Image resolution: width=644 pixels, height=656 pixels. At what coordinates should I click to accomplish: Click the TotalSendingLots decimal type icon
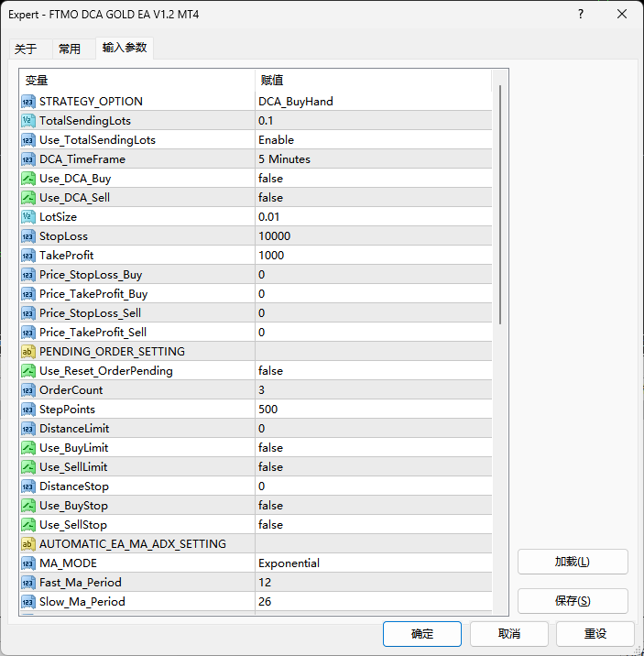click(28, 121)
